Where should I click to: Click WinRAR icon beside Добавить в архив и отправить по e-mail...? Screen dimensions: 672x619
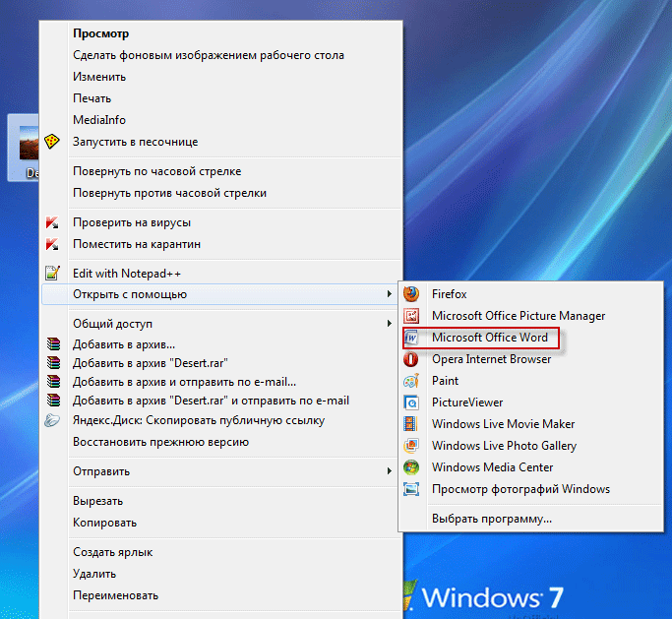point(53,382)
